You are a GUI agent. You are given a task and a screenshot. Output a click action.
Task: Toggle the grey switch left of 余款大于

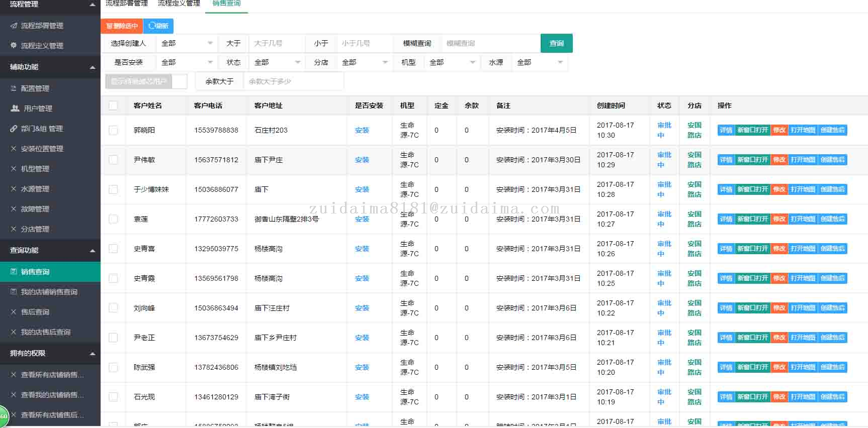click(x=146, y=81)
